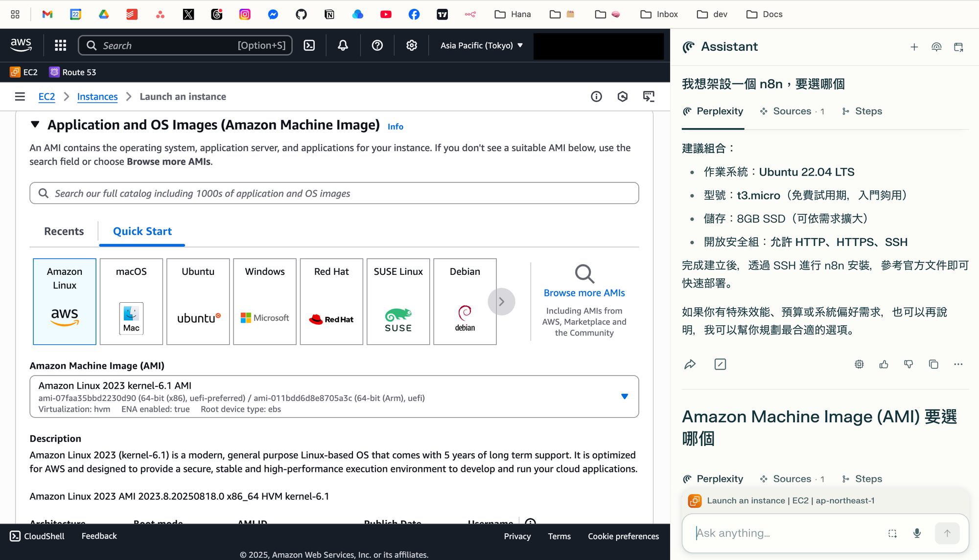Share the assistant answer
979x560 pixels.
[690, 364]
